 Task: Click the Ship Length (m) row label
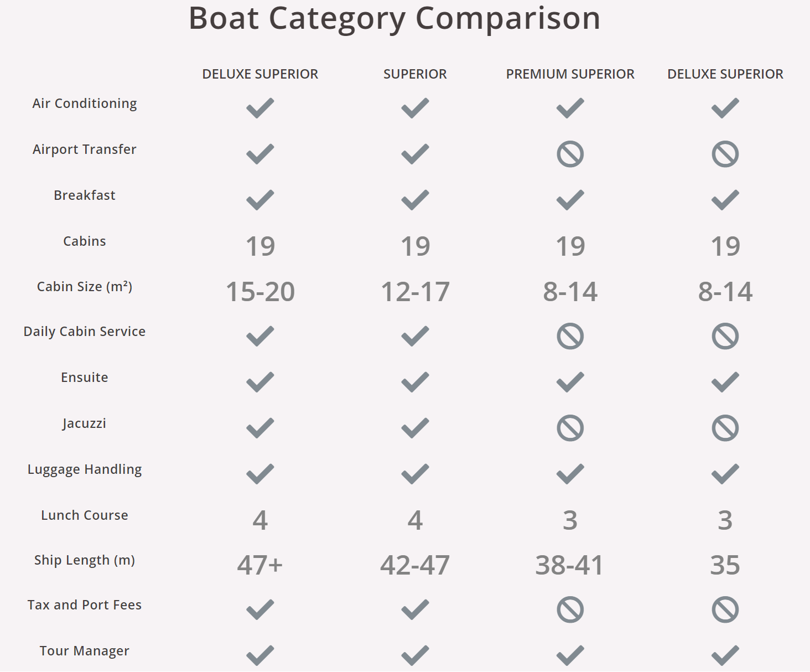coord(85,560)
